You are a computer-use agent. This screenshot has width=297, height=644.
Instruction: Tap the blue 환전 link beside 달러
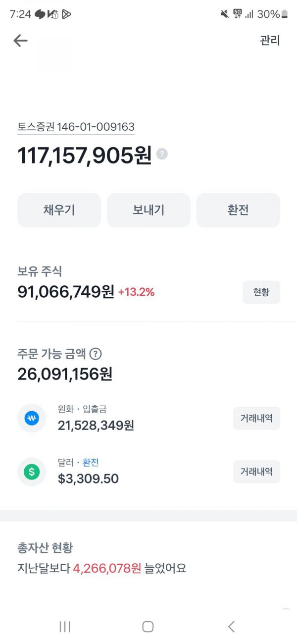coord(91,462)
